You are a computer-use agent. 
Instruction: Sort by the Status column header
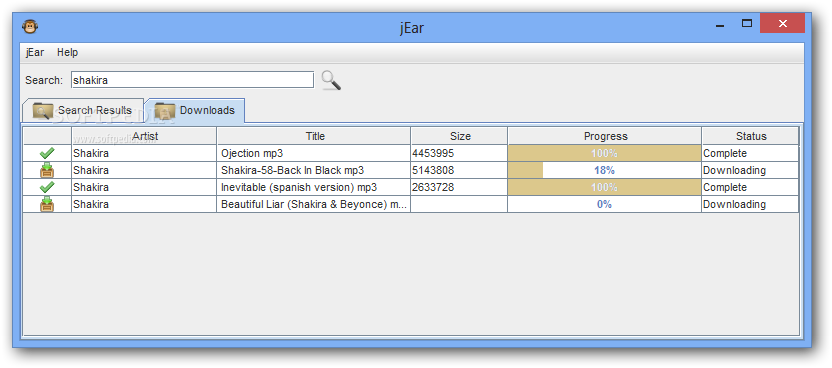pyautogui.click(x=750, y=136)
